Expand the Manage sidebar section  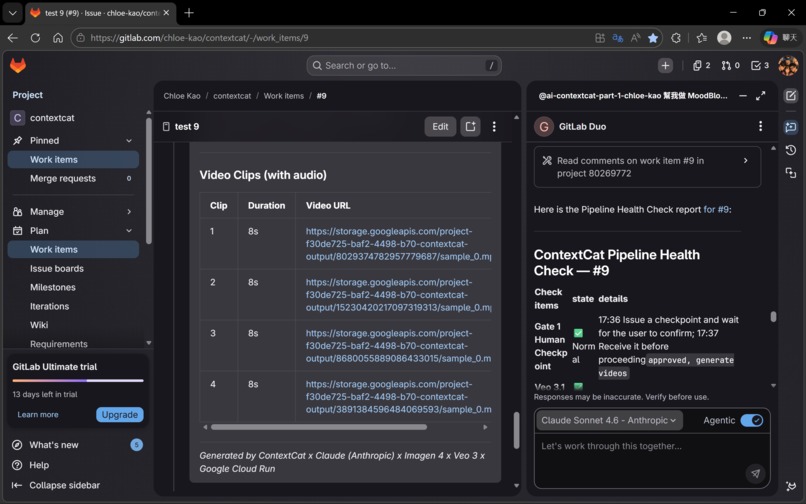click(129, 211)
